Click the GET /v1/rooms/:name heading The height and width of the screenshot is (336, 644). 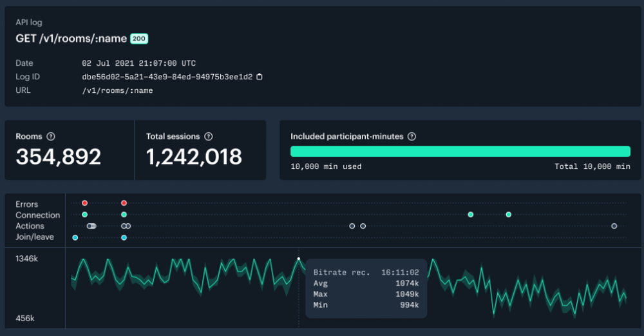[71, 39]
